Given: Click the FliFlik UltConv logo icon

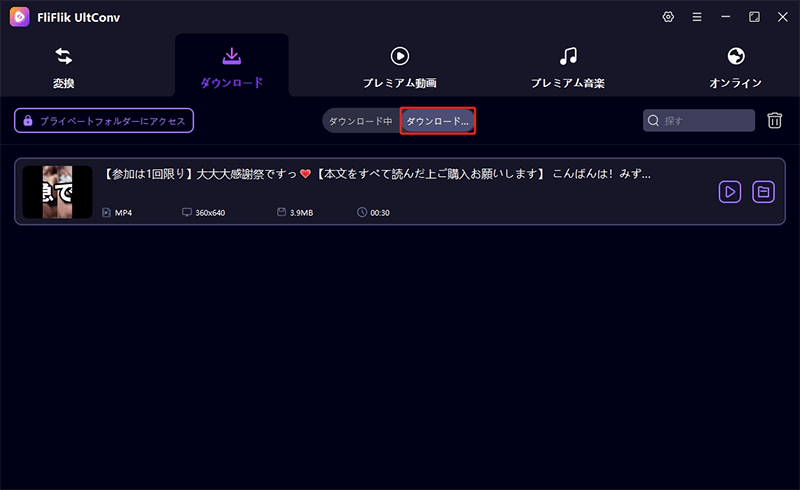Looking at the screenshot, I should 20,17.
